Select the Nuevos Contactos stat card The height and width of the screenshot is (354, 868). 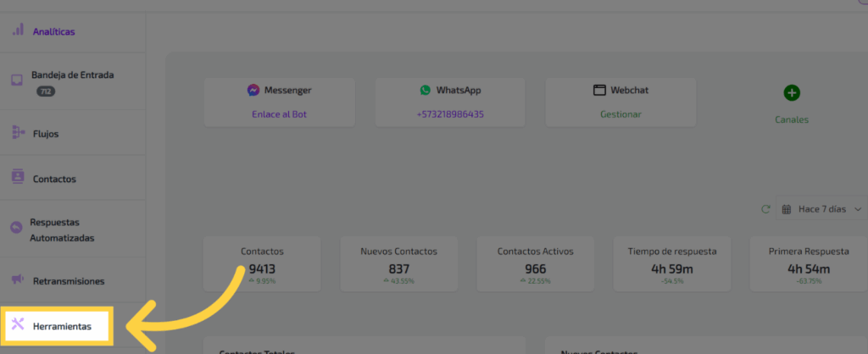(x=398, y=264)
